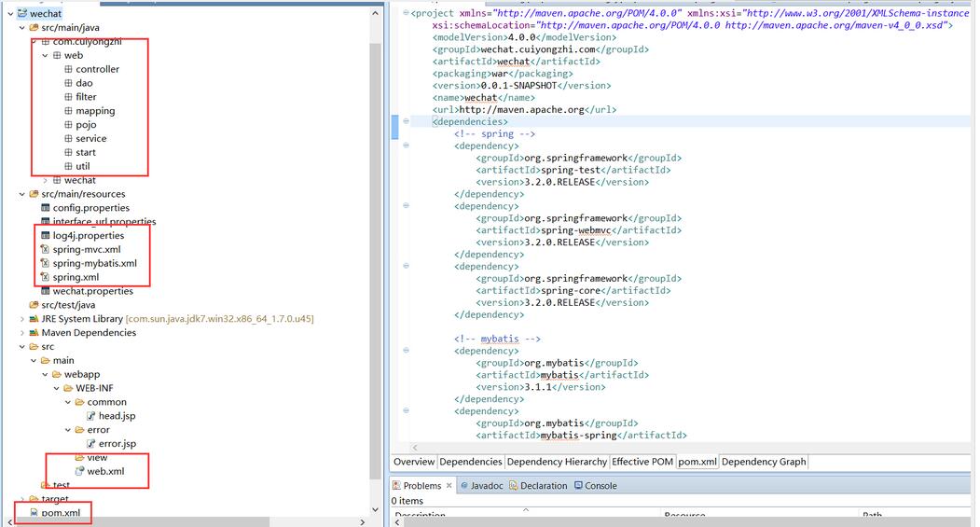
Task: Click the src/test/java folder icon
Action: [34, 305]
